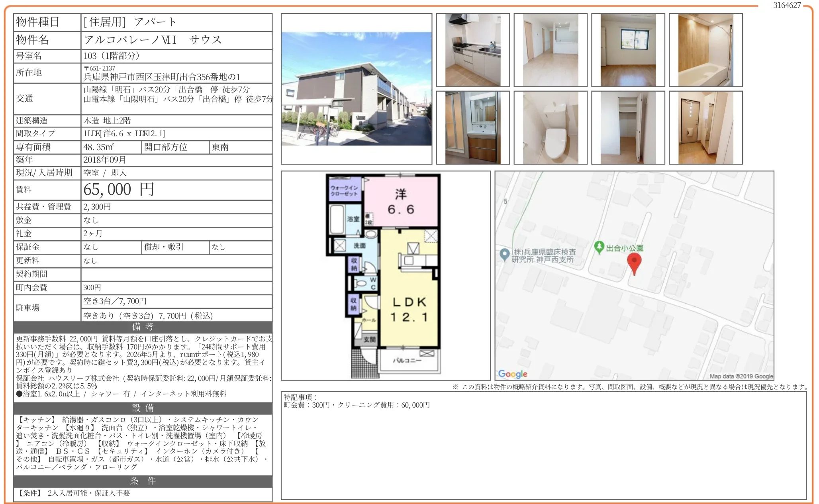The height and width of the screenshot is (504, 819).
Task: Click the 備考 section header
Action: point(143,327)
